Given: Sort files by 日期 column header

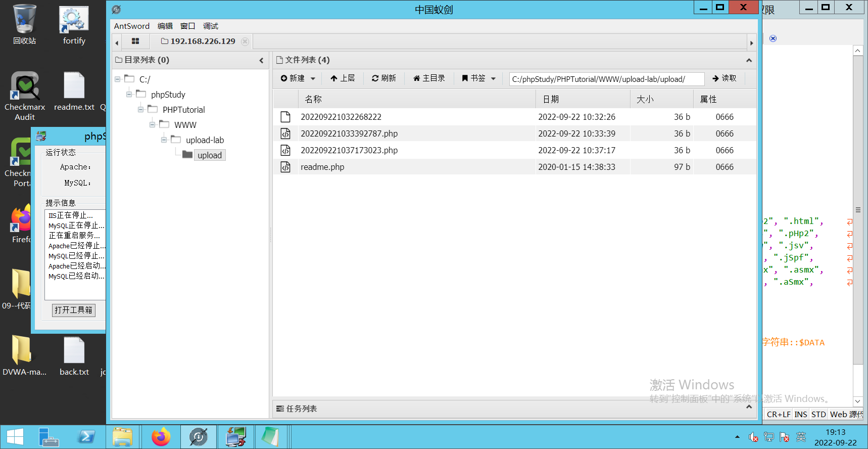Looking at the screenshot, I should click(551, 99).
